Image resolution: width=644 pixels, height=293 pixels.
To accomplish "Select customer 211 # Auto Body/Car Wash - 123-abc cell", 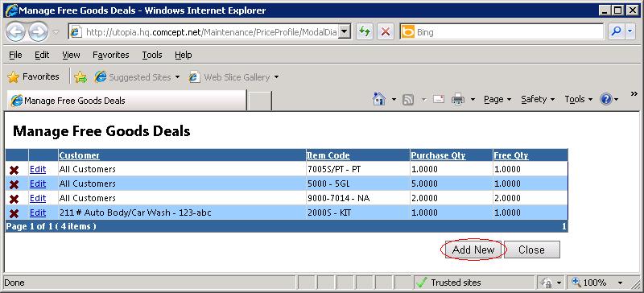I will click(x=182, y=213).
